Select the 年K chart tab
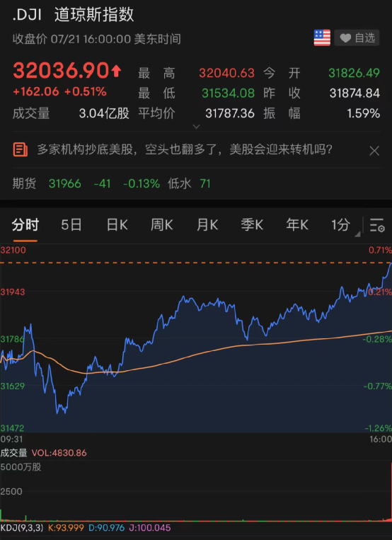The width and height of the screenshot is (392, 540). pos(297,225)
